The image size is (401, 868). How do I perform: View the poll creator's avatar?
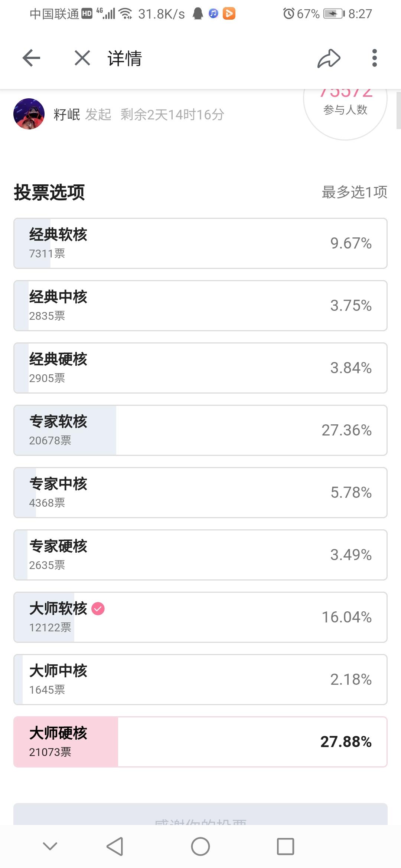click(29, 114)
